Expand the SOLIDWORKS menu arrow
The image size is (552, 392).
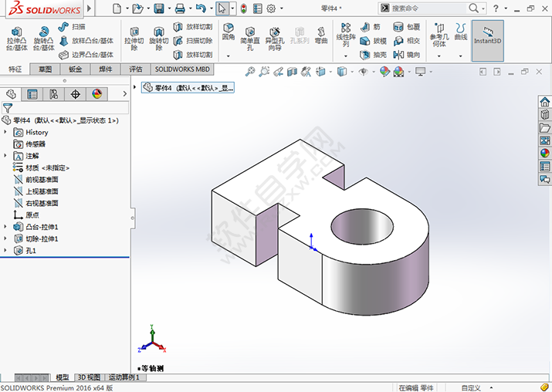(89, 8)
